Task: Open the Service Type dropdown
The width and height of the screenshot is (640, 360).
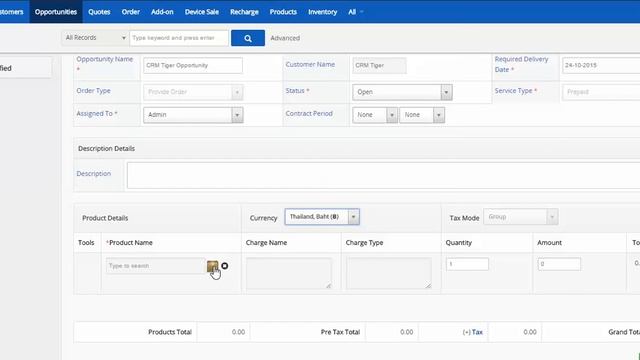Action: pyautogui.click(x=601, y=92)
